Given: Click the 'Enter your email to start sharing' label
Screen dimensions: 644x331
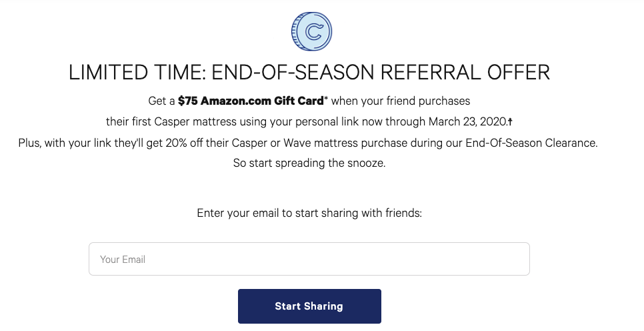Looking at the screenshot, I should pos(309,214).
